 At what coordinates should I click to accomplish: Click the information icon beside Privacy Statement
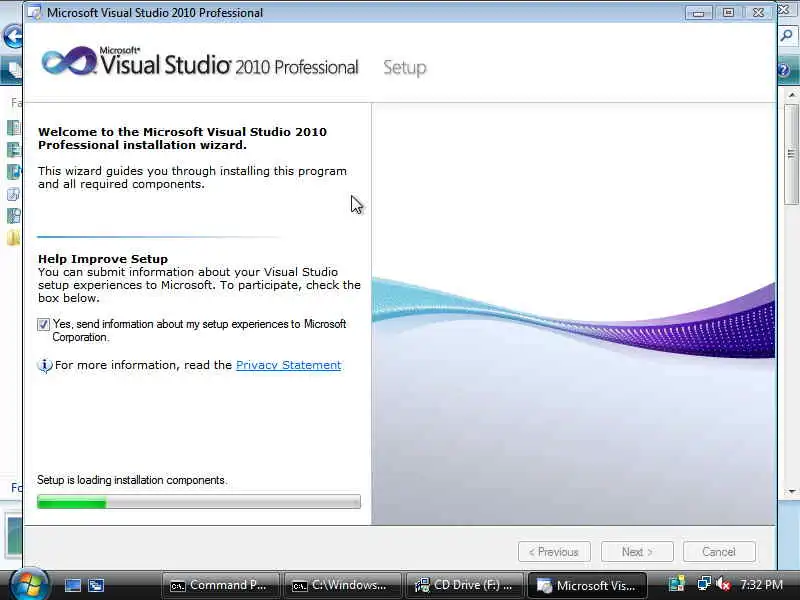pyautogui.click(x=44, y=365)
